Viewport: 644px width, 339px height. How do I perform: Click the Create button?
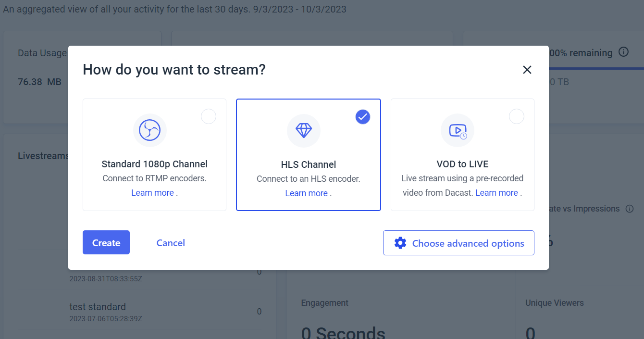[x=106, y=242]
